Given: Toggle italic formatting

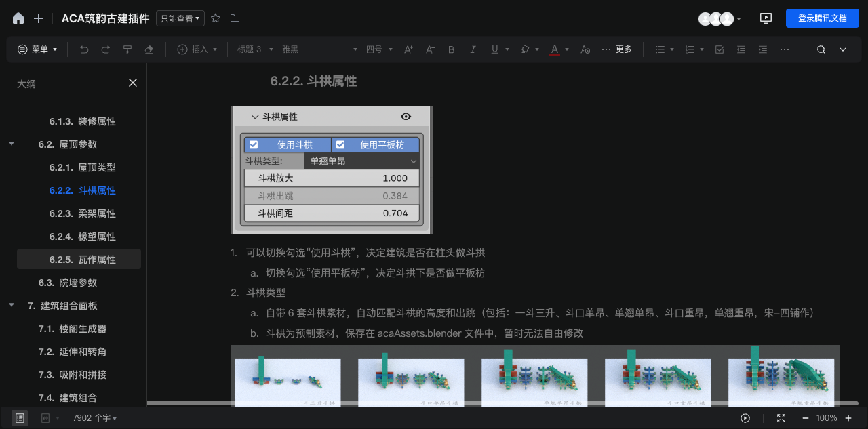Looking at the screenshot, I should [x=473, y=49].
